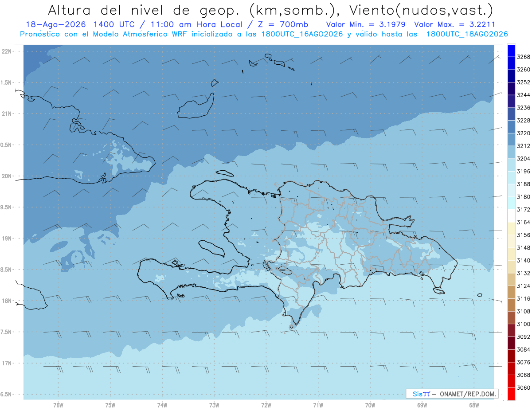Click the 3092 color scale label
Image resolution: width=532 pixels, height=411 pixels.
(524, 337)
